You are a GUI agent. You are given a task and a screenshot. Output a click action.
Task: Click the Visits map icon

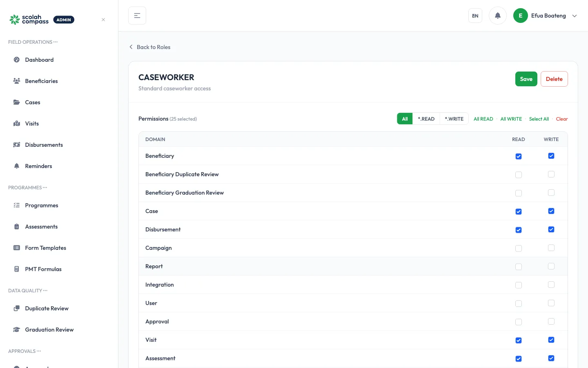tap(17, 123)
